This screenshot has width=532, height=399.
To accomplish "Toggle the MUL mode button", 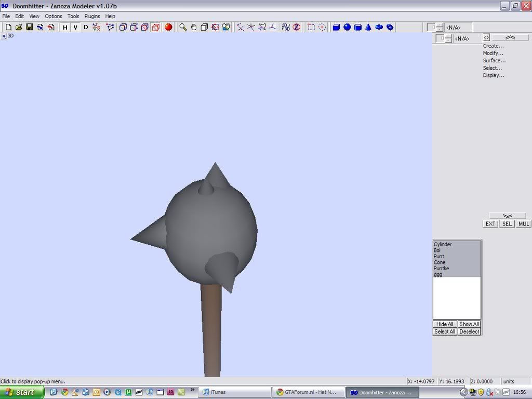I will (x=524, y=224).
